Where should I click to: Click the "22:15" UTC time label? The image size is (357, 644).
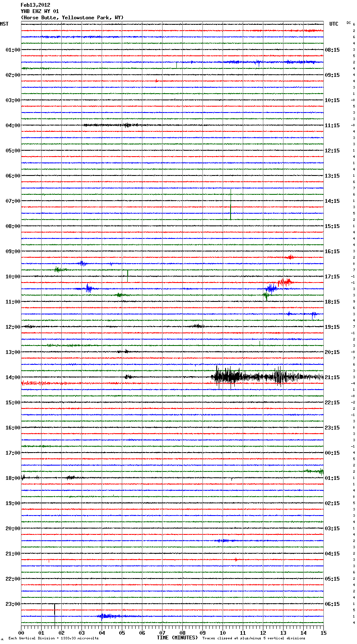[x=332, y=403]
